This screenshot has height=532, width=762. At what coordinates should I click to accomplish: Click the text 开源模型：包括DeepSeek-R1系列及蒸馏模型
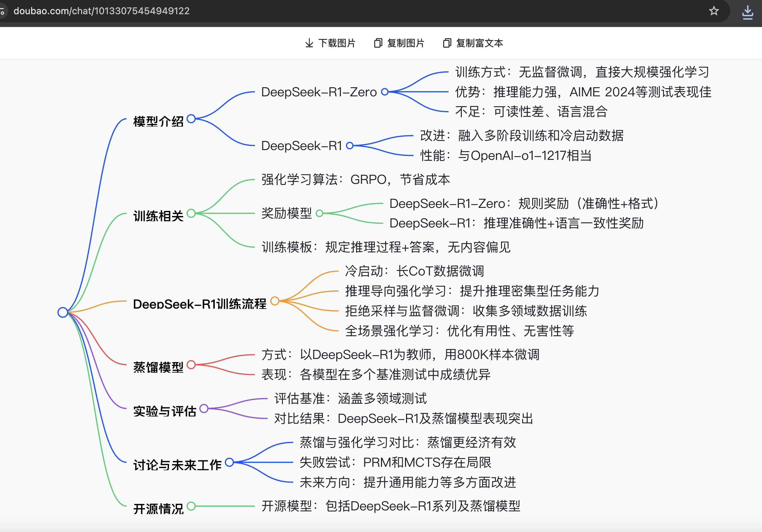(391, 506)
